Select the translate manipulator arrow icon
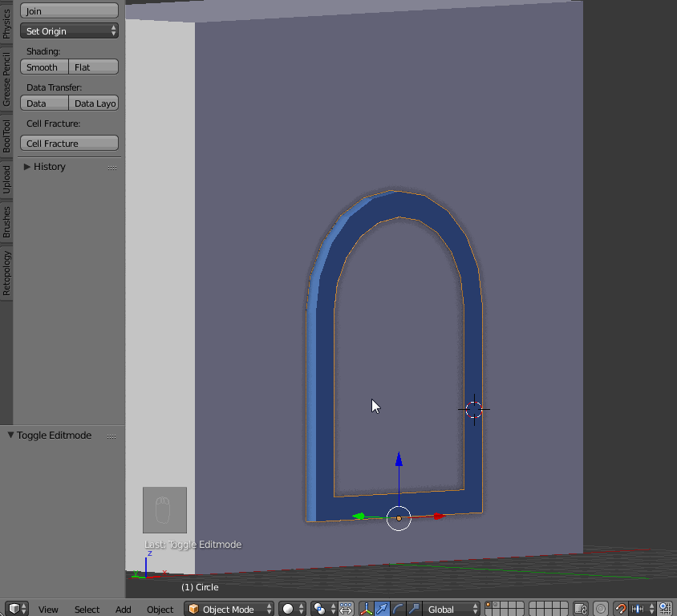 (x=382, y=609)
